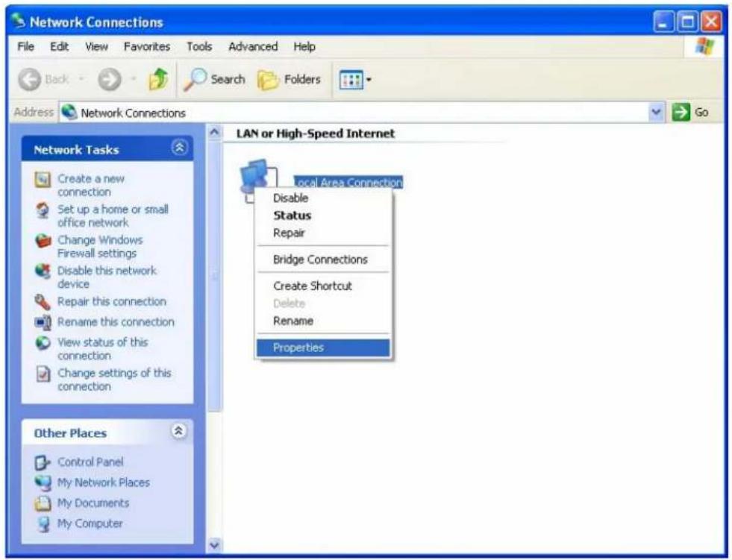Open the Advanced menu
This screenshot has width=732, height=560.
point(253,47)
